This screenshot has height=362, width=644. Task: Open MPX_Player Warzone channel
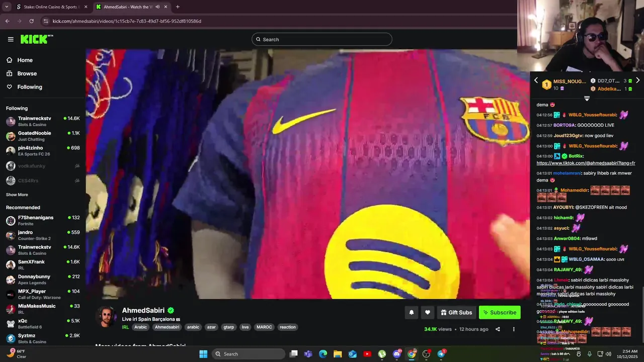(x=43, y=294)
